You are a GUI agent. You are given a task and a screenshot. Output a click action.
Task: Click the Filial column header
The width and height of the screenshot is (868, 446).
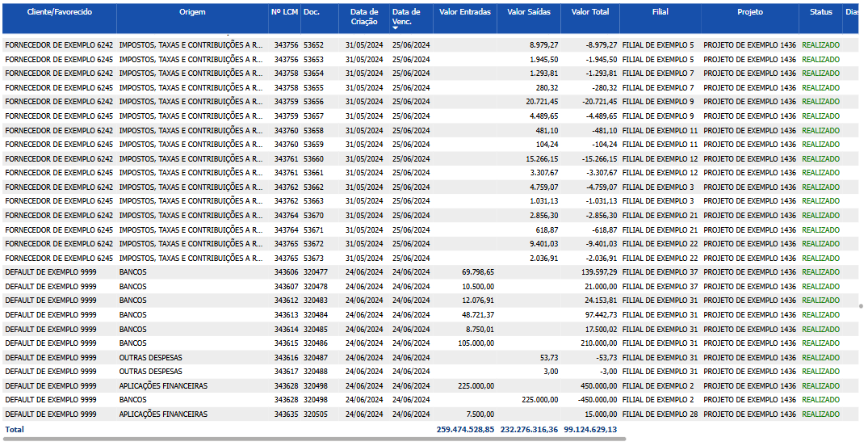(660, 12)
